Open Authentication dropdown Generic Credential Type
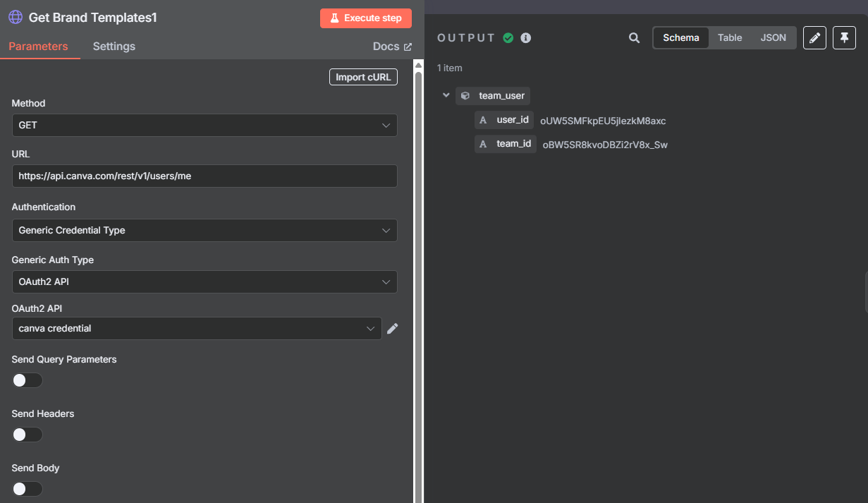 pos(204,230)
